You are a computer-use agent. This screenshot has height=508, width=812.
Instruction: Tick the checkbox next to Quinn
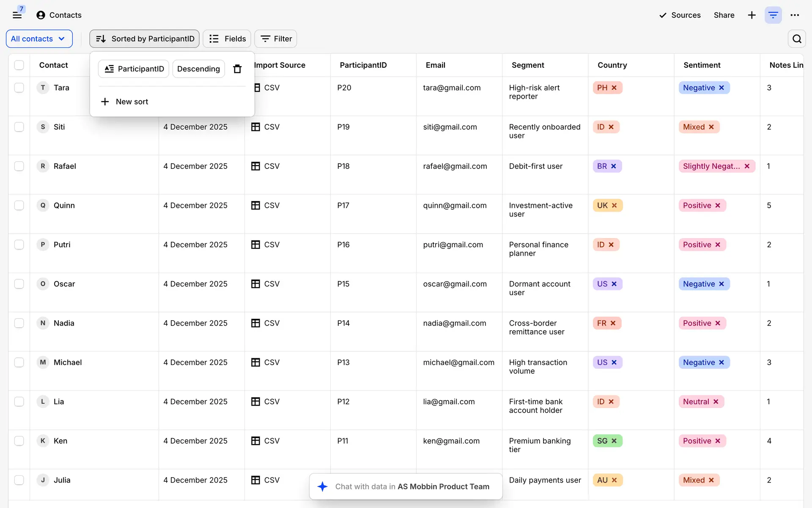pos(19,205)
